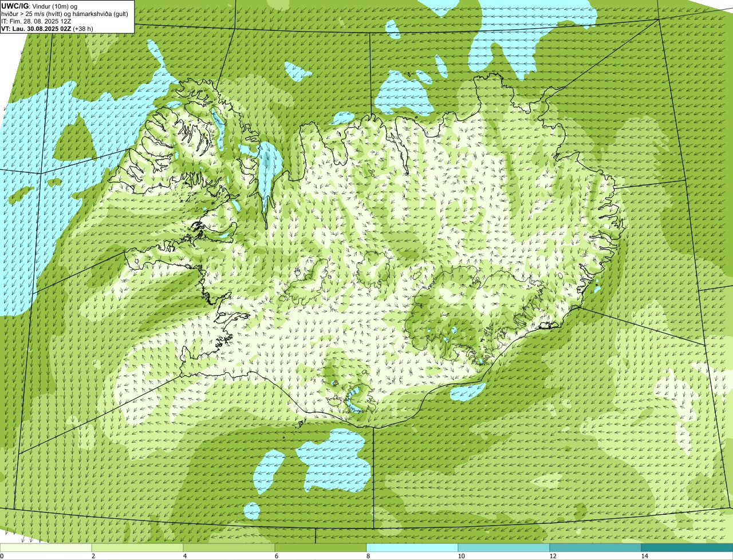Click the '14' tick label on the colorbar
733x560 pixels.
click(x=644, y=556)
